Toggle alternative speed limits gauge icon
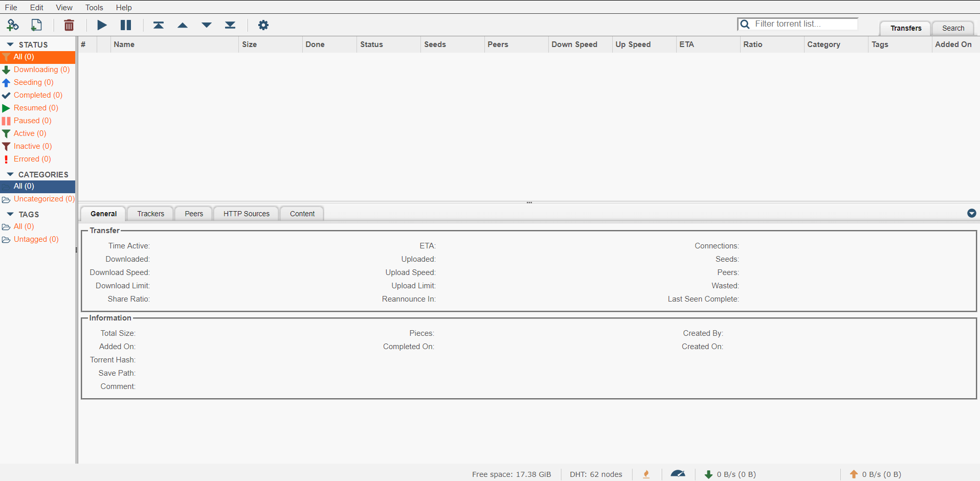The width and height of the screenshot is (980, 481). click(x=679, y=474)
